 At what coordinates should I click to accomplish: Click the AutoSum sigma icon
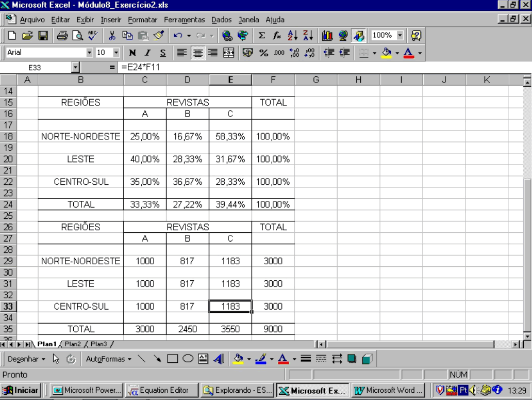coord(262,36)
